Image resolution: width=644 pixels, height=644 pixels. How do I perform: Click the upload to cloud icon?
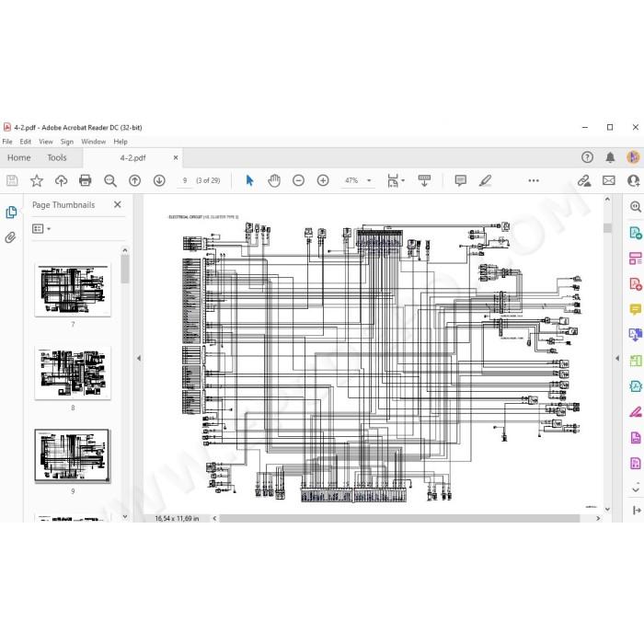[61, 180]
